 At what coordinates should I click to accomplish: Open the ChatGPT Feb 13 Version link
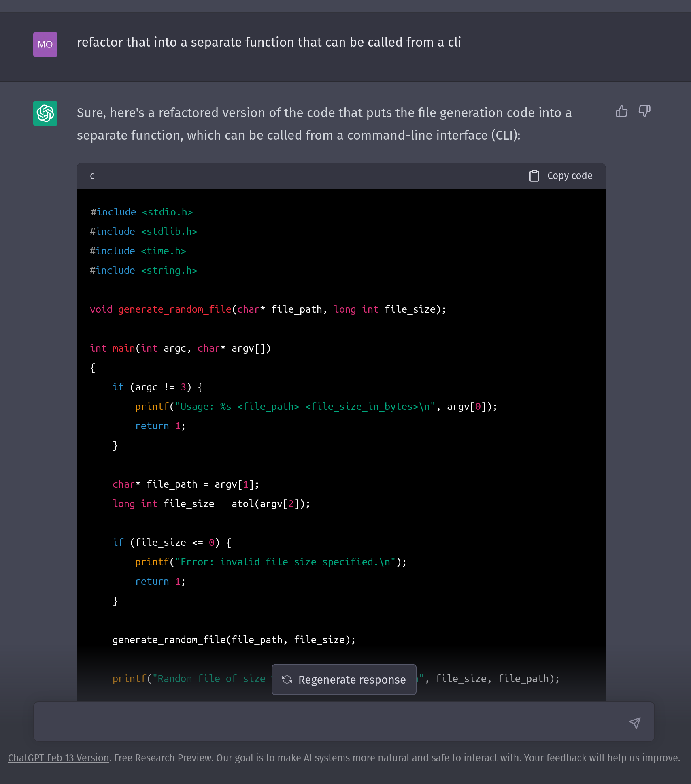click(x=59, y=758)
